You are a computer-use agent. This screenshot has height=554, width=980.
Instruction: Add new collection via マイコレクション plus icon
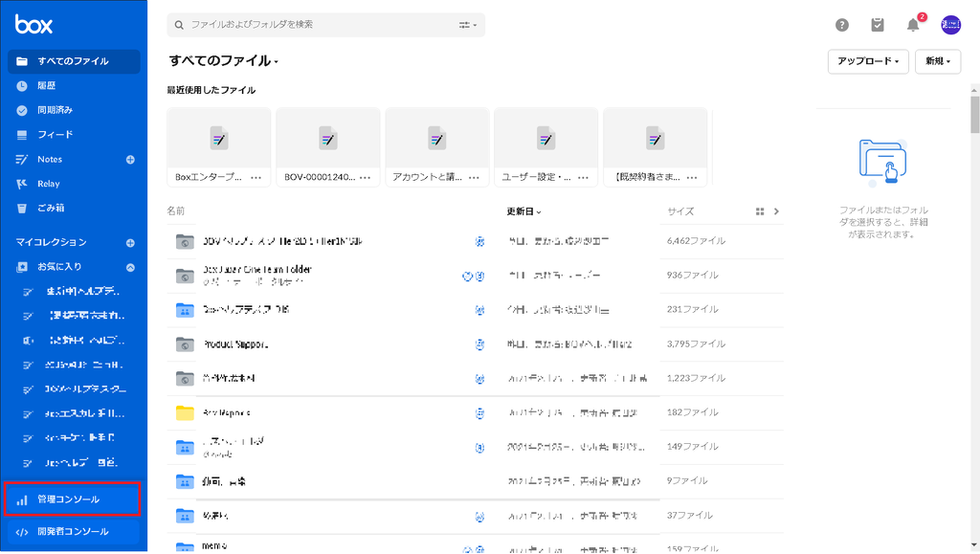pyautogui.click(x=130, y=243)
